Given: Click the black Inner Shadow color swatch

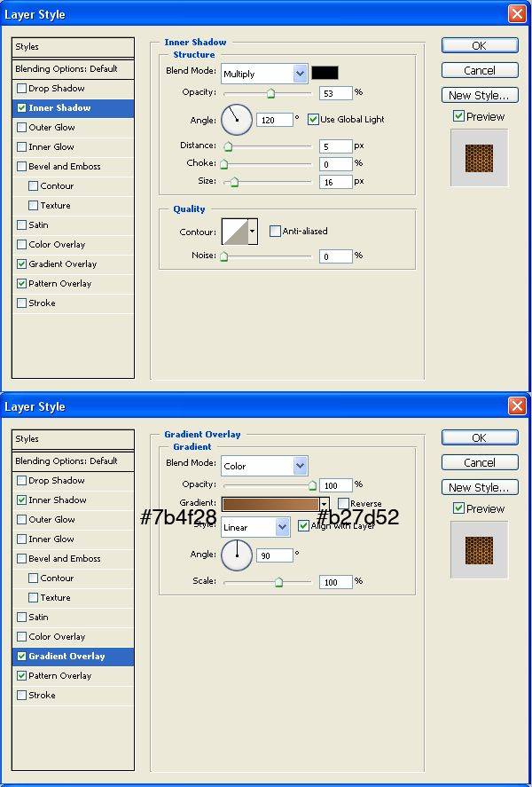Looking at the screenshot, I should tap(325, 73).
